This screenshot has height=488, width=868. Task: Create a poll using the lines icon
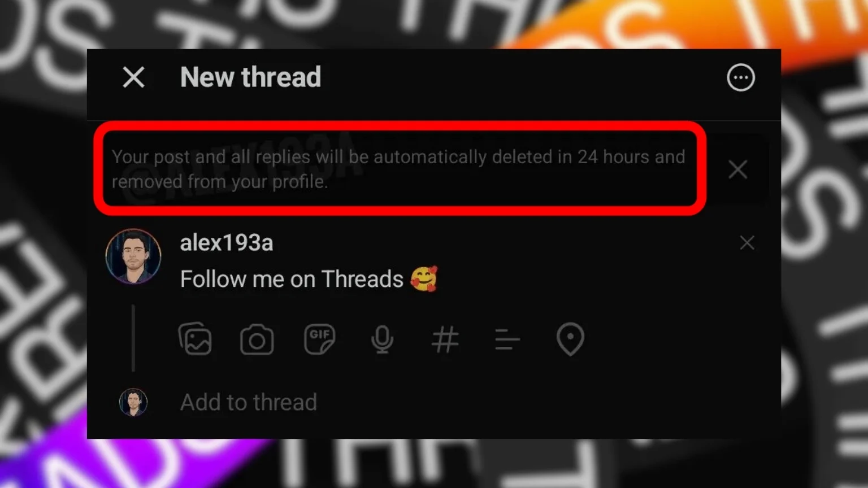click(x=507, y=339)
